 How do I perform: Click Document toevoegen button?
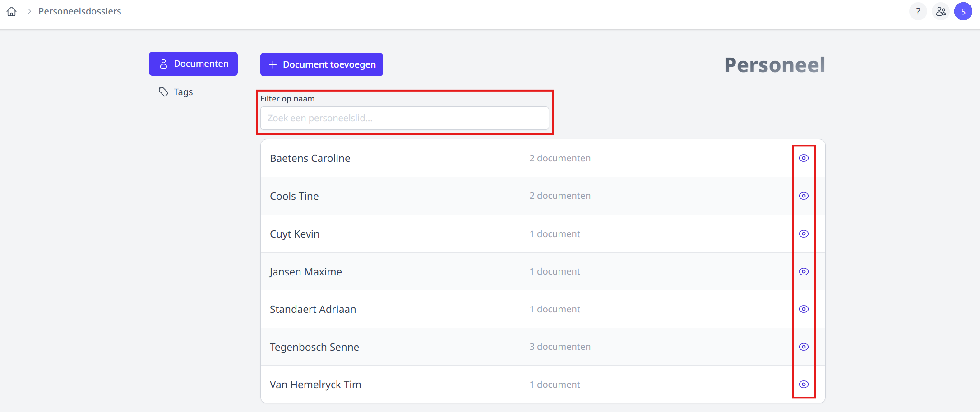click(321, 64)
